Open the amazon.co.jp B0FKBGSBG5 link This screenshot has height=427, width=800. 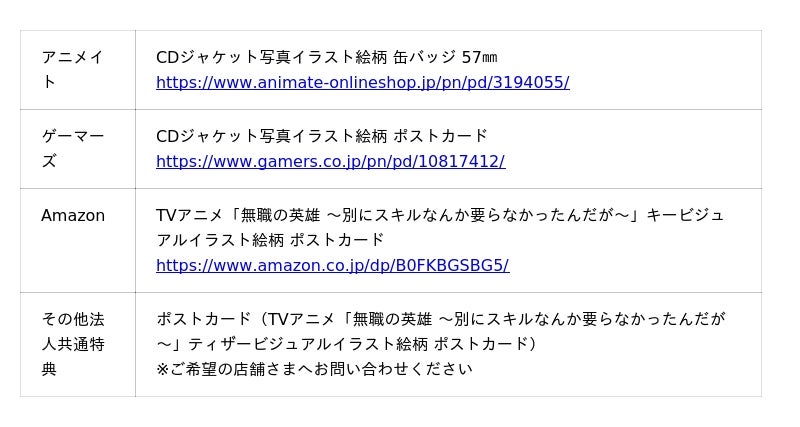coord(333,265)
